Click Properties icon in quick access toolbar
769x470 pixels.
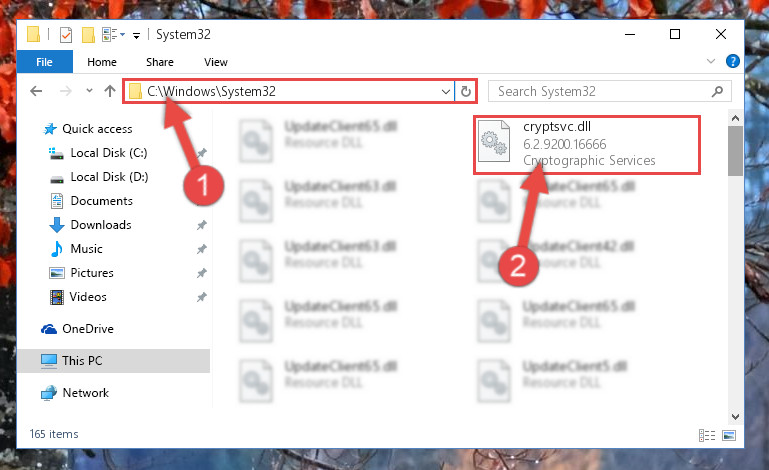click(x=66, y=35)
